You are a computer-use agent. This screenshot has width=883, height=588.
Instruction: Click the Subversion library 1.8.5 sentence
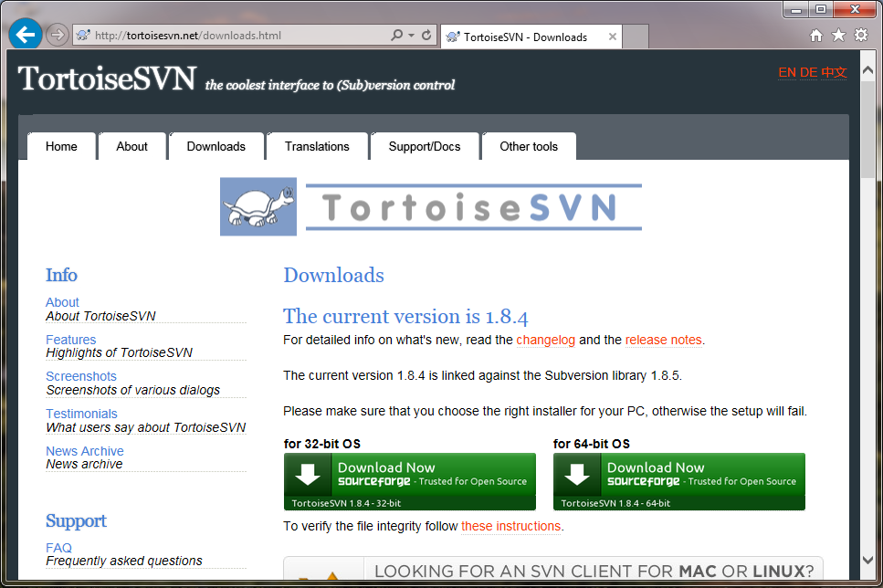tap(483, 375)
